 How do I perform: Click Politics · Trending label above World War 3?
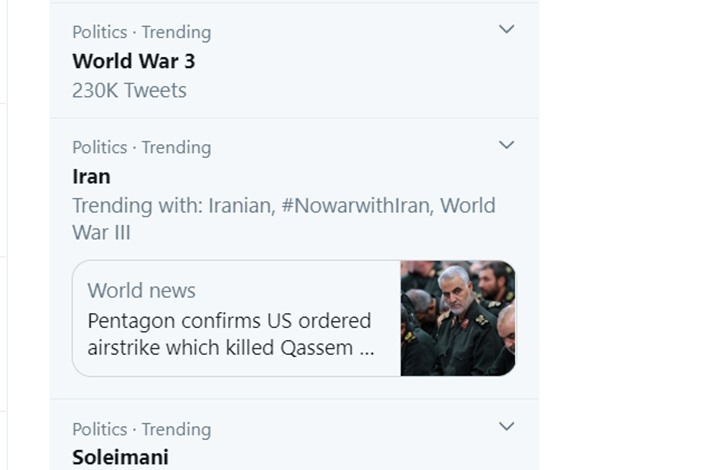141,32
